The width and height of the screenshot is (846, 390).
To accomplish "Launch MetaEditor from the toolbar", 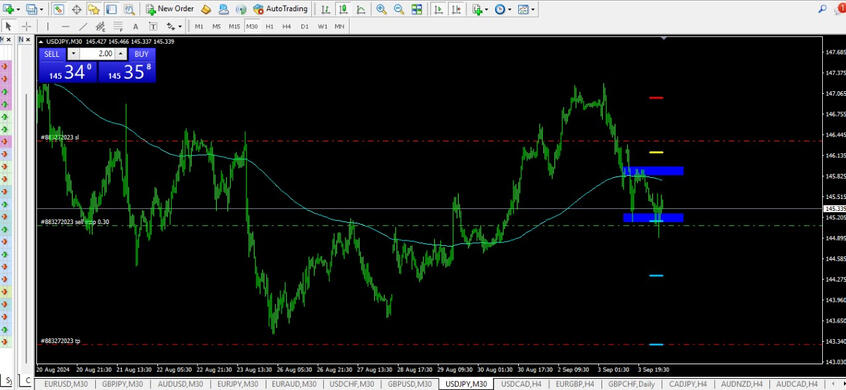I will coord(206,9).
